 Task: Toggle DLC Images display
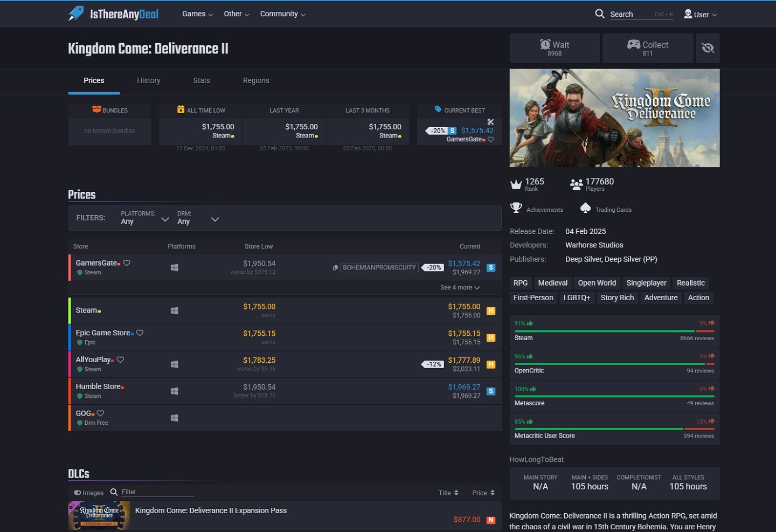click(88, 493)
